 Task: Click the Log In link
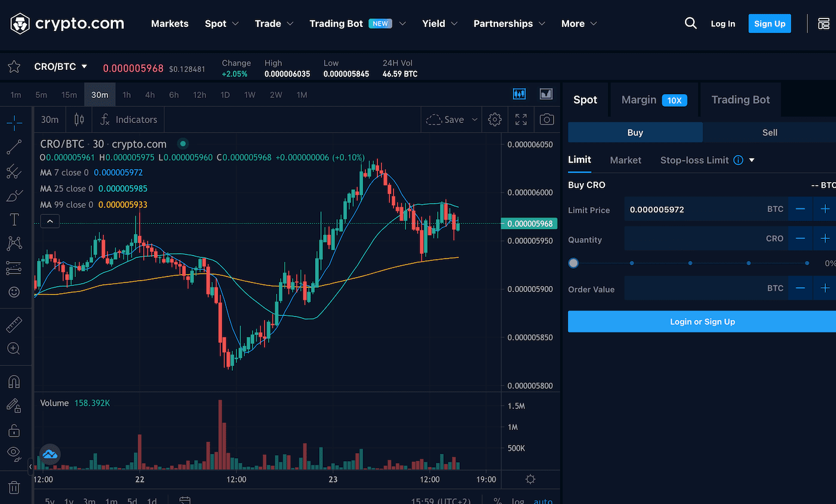pos(723,24)
